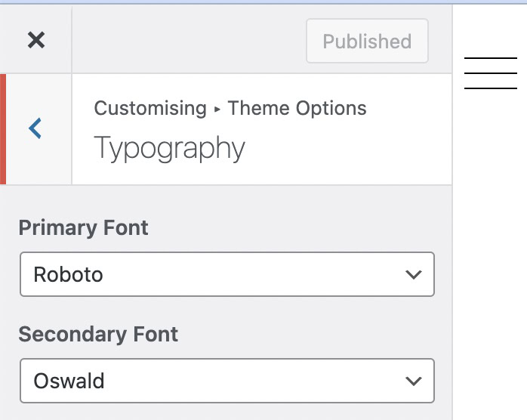Click the down arrow on Roboto selector
Viewport: 527px width, 420px height.
point(413,275)
